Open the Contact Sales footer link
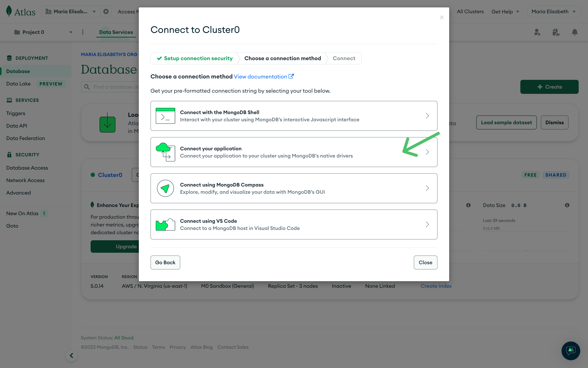Viewport: 588px width, 368px height. [233, 347]
